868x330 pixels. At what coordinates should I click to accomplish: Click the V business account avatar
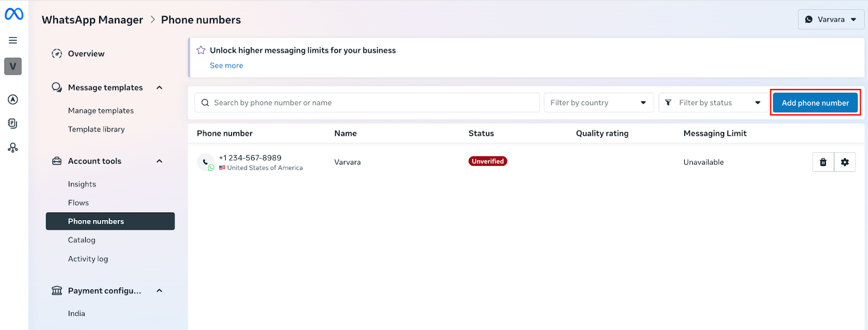pyautogui.click(x=13, y=66)
